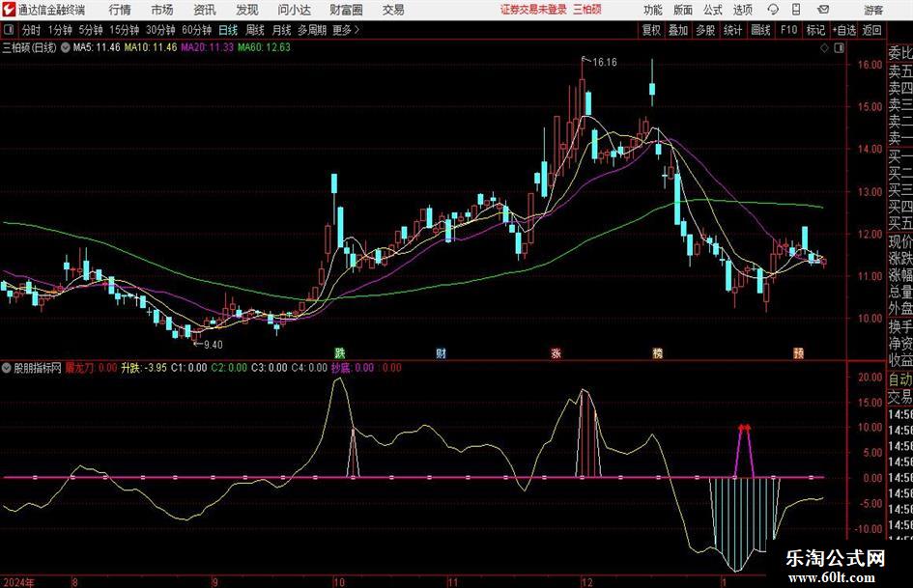Open the 财富圈 menu

(x=346, y=10)
